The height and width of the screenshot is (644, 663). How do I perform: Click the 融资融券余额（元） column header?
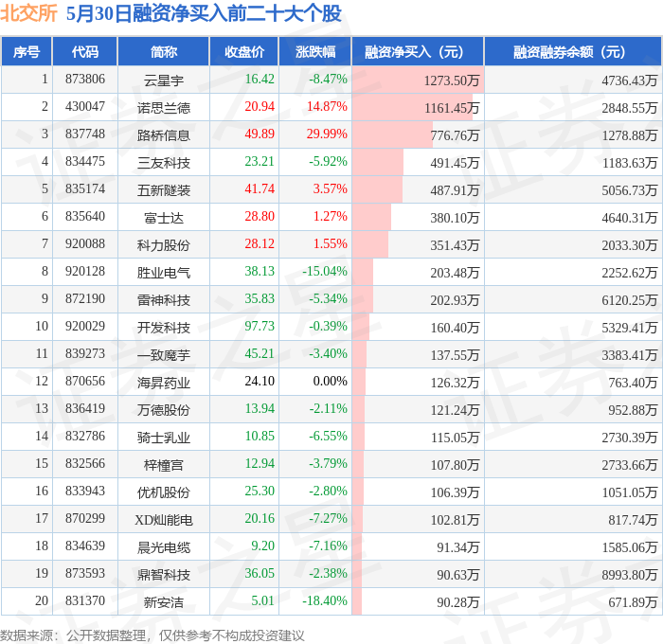(x=573, y=51)
